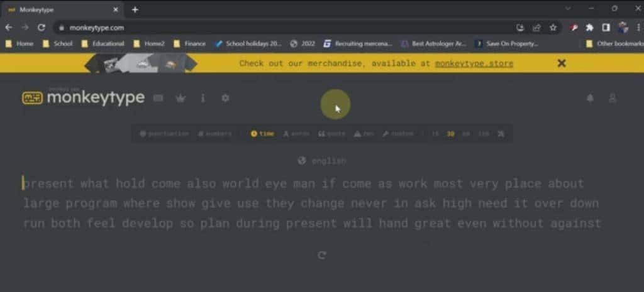Open the Save On Property bookmark
The width and height of the screenshot is (644, 292).
(507, 43)
